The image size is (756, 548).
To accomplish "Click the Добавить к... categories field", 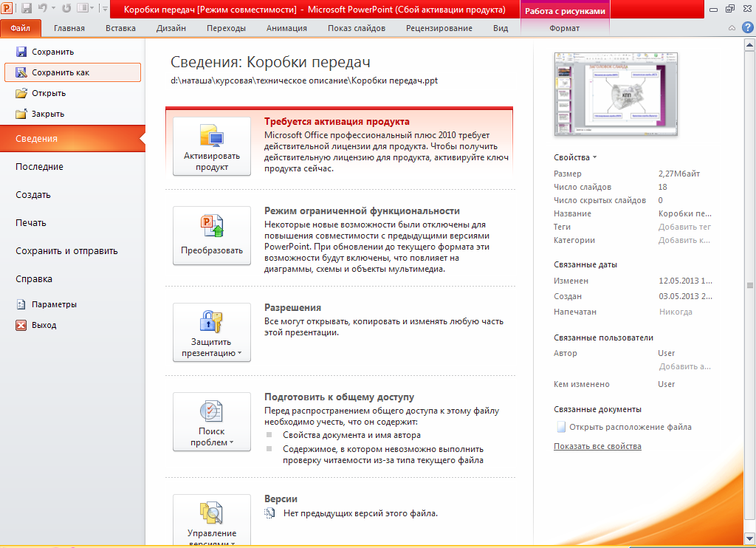I will [684, 240].
